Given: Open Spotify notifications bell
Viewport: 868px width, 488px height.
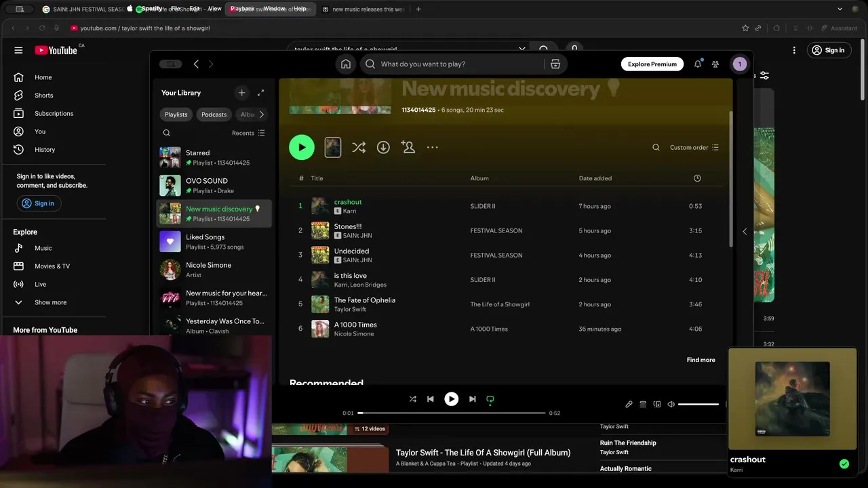Looking at the screenshot, I should [x=698, y=64].
